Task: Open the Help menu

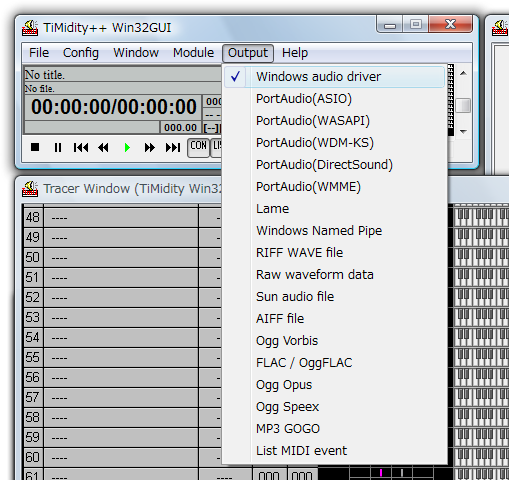Action: pyautogui.click(x=295, y=53)
